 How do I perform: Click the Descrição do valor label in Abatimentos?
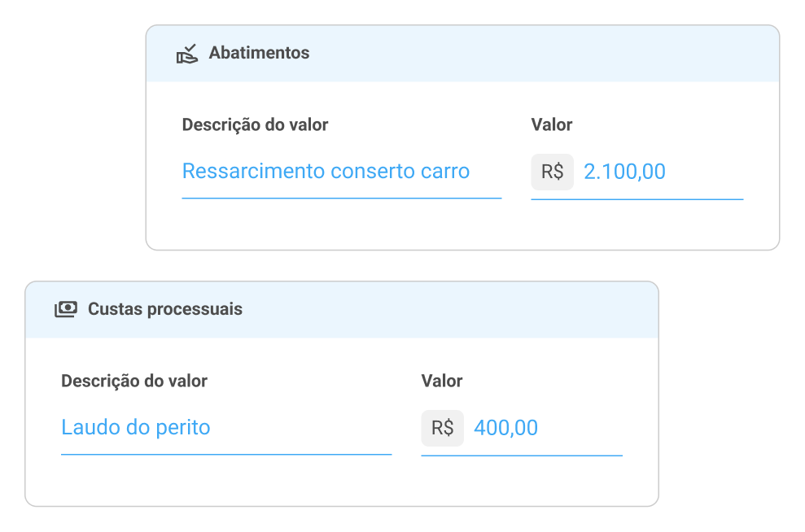254,124
